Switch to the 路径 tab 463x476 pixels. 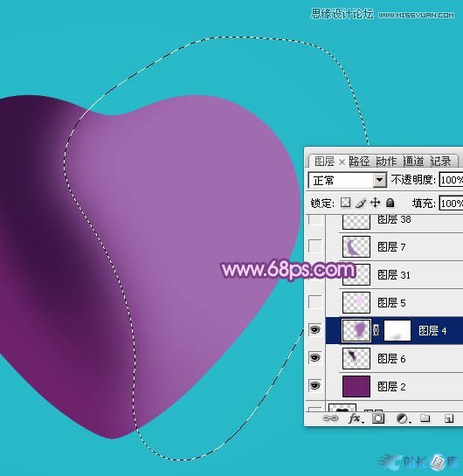click(x=359, y=162)
